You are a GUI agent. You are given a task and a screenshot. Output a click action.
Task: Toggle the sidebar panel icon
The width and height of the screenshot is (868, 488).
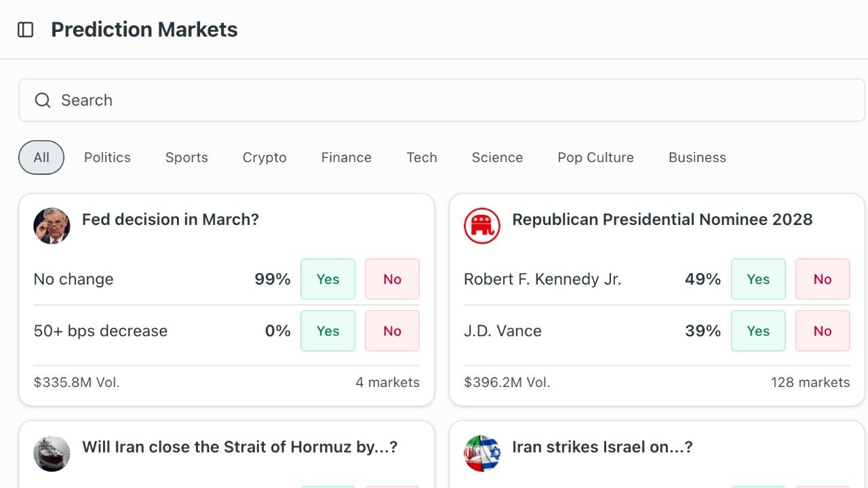(x=26, y=30)
